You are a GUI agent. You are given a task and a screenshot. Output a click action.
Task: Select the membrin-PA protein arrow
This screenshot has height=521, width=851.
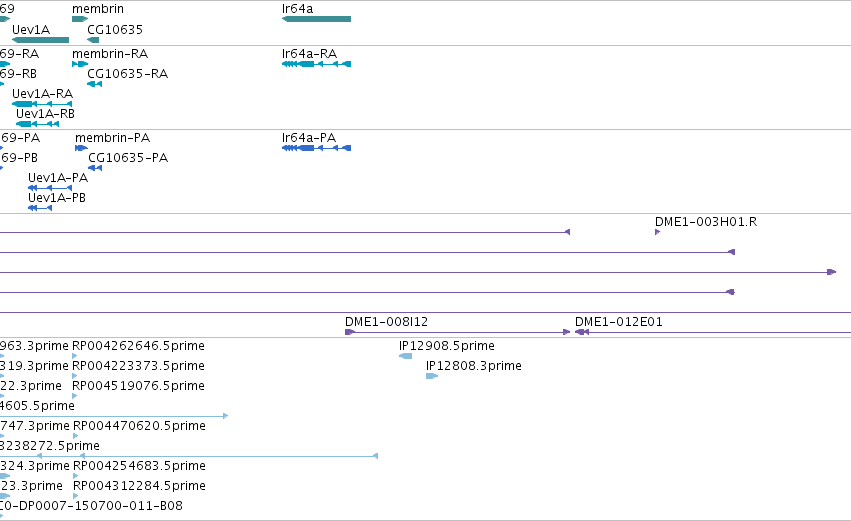coord(81,148)
